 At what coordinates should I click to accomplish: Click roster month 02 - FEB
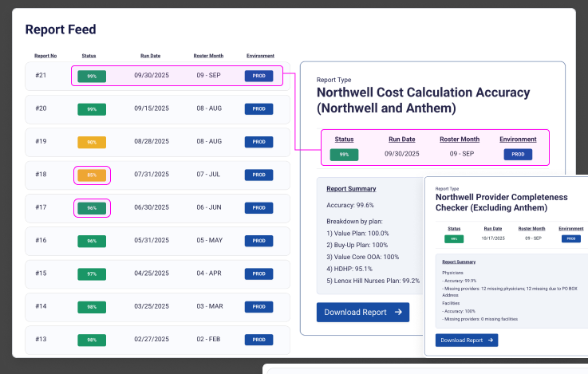pos(208,339)
